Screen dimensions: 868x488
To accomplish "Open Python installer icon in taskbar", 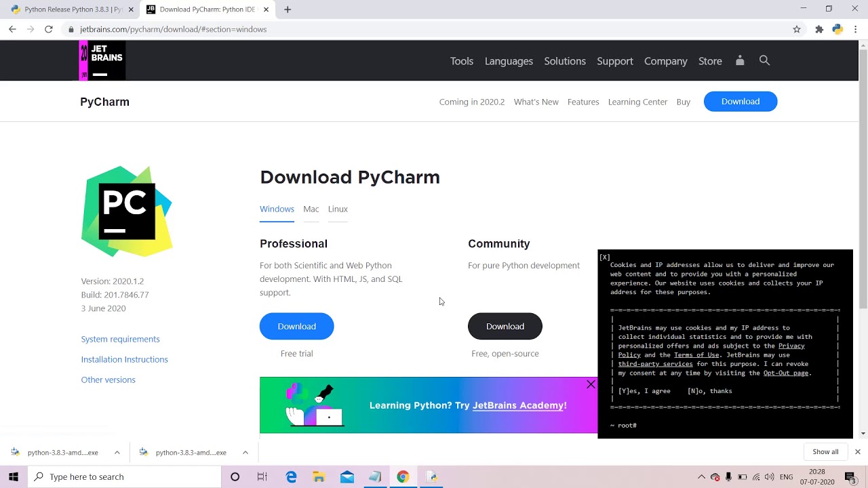I will coord(431,476).
